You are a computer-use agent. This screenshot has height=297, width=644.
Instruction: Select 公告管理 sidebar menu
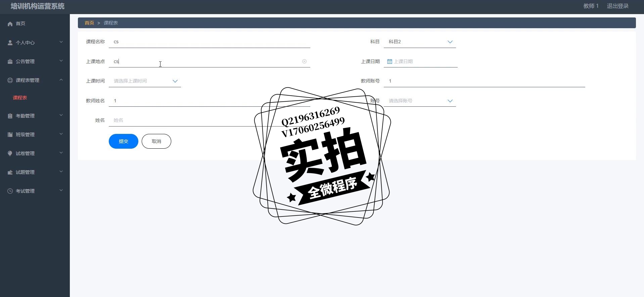click(x=35, y=61)
